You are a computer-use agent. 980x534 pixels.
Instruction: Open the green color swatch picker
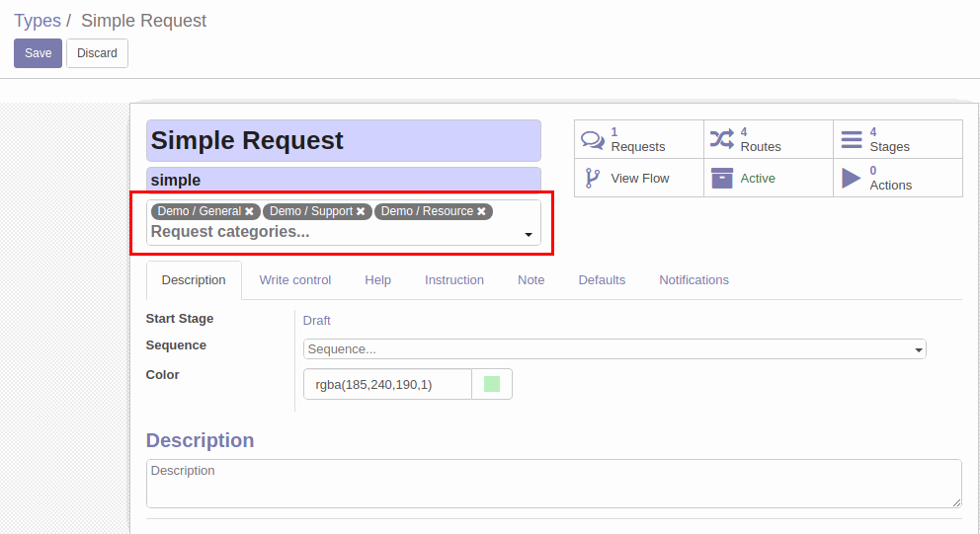pos(492,384)
